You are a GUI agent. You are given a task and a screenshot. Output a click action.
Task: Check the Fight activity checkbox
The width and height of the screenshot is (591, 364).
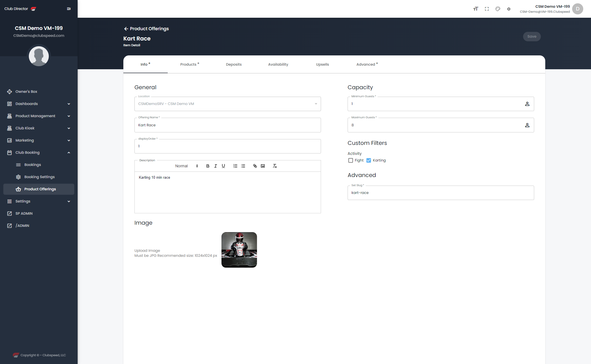pos(351,160)
